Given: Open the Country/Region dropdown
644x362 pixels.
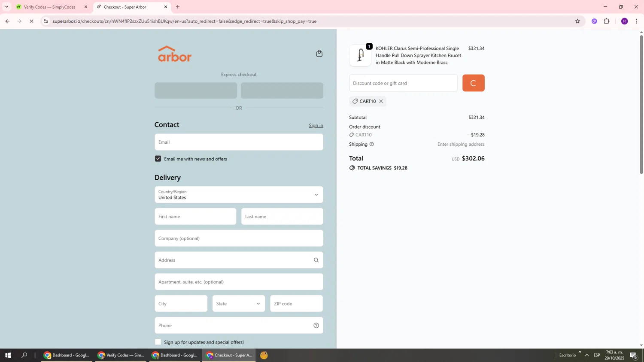Looking at the screenshot, I should tap(239, 195).
